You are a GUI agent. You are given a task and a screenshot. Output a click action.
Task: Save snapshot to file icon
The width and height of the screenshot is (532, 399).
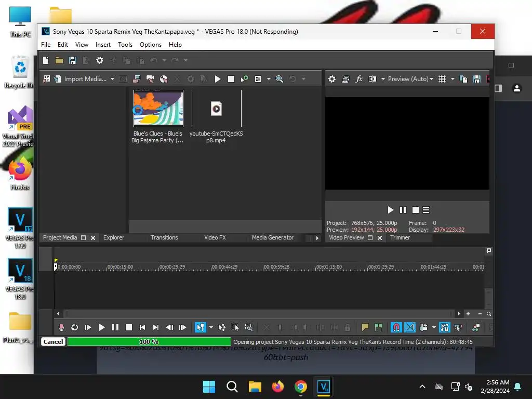click(477, 79)
